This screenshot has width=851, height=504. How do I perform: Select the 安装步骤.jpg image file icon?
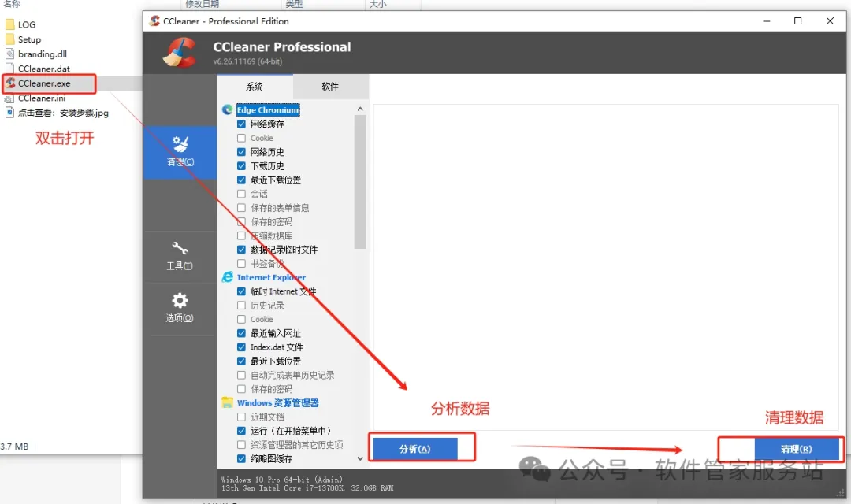pos(9,113)
